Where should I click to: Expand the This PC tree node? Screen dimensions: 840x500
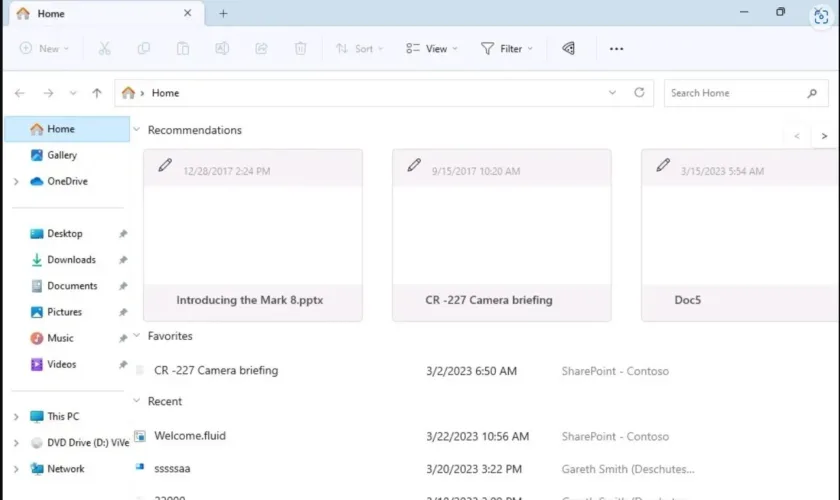click(x=16, y=416)
